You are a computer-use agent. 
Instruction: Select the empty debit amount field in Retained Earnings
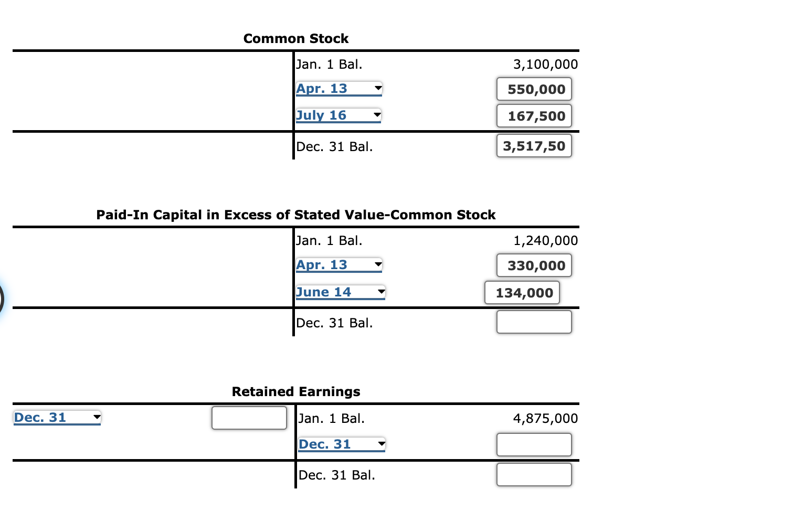pos(249,418)
